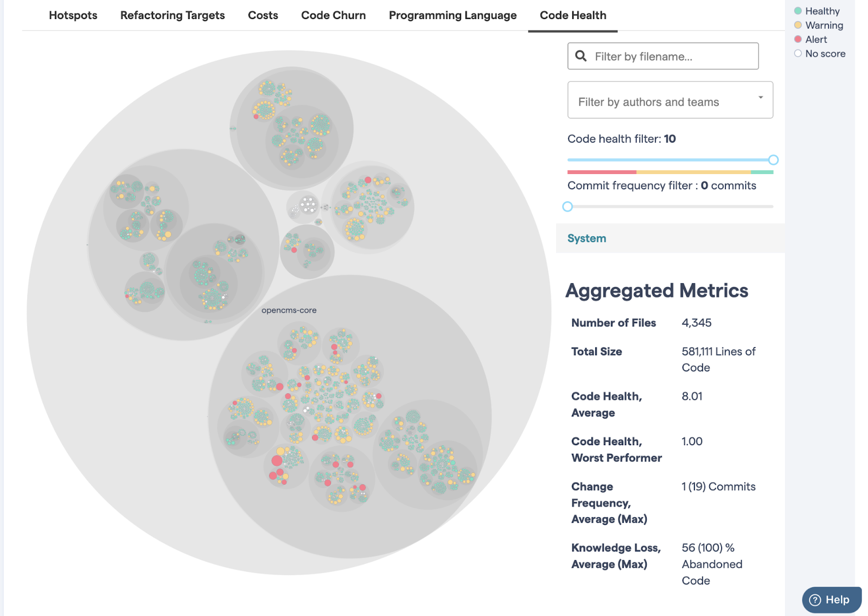Click the commit frequency slider handle
868x616 pixels.
click(x=568, y=207)
